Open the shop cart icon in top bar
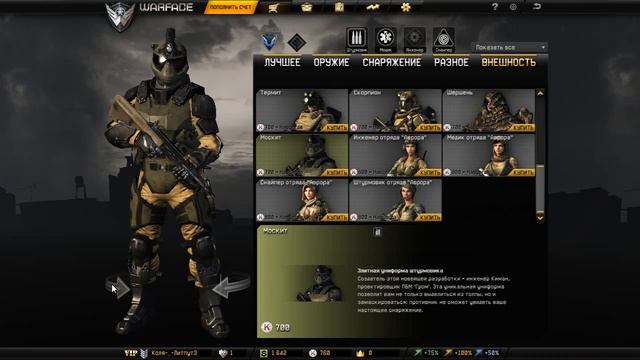 click(273, 8)
